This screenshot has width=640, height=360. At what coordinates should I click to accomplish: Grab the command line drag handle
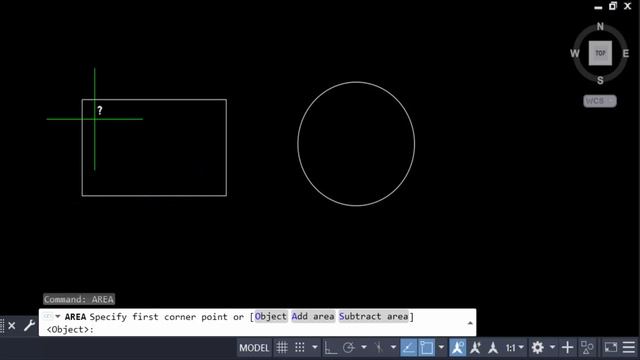[x=2, y=326]
